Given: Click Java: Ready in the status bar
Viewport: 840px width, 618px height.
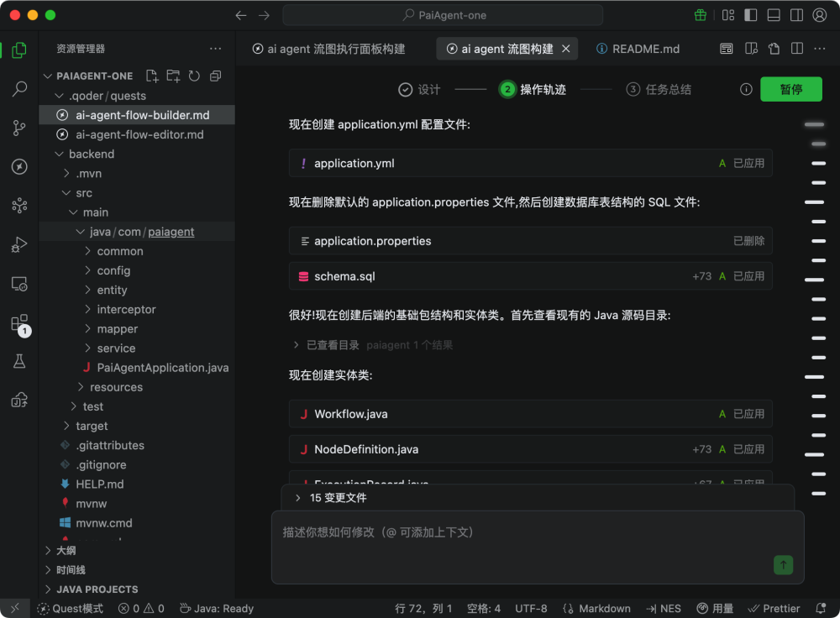Looking at the screenshot, I should (217, 608).
